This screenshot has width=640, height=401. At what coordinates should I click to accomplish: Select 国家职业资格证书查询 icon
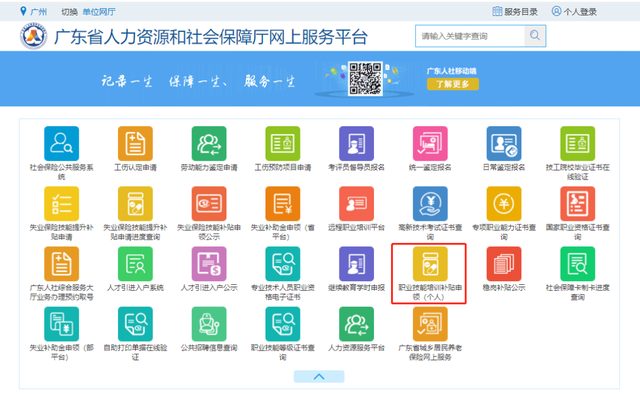(x=577, y=203)
